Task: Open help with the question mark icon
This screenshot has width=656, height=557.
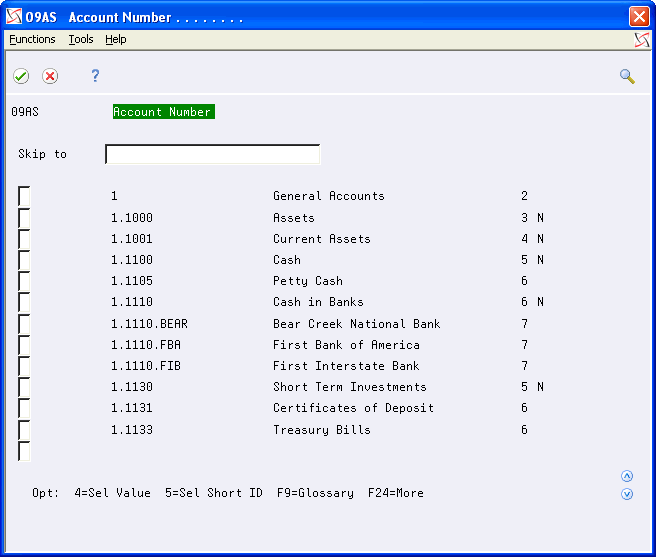Action: [x=95, y=76]
